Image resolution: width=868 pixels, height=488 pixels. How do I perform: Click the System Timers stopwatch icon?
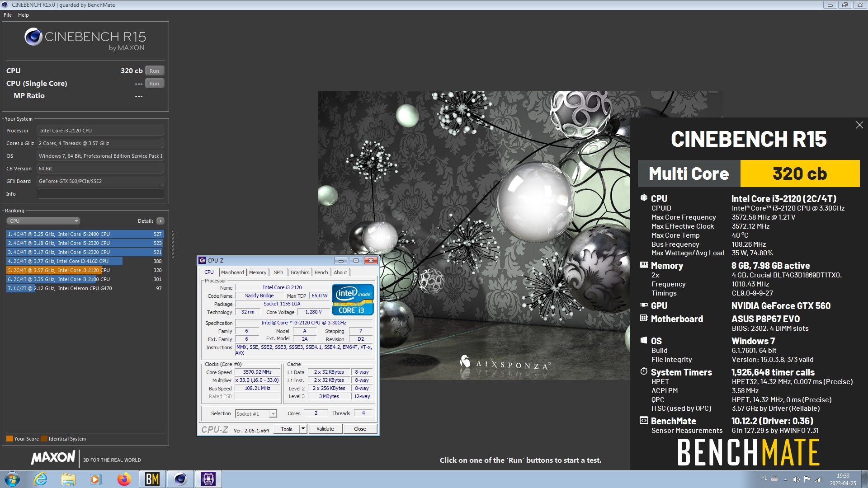point(644,371)
